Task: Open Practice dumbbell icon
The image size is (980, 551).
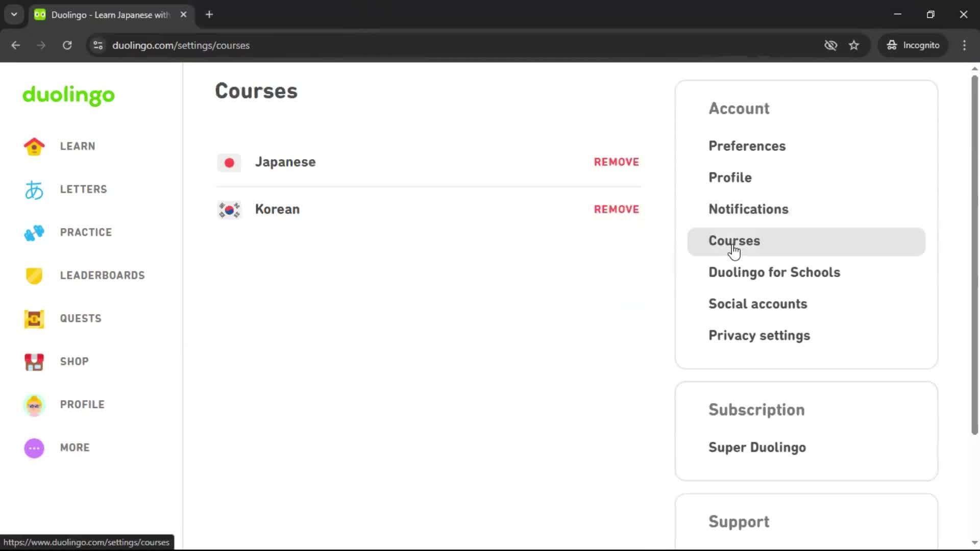Action: coord(34,233)
